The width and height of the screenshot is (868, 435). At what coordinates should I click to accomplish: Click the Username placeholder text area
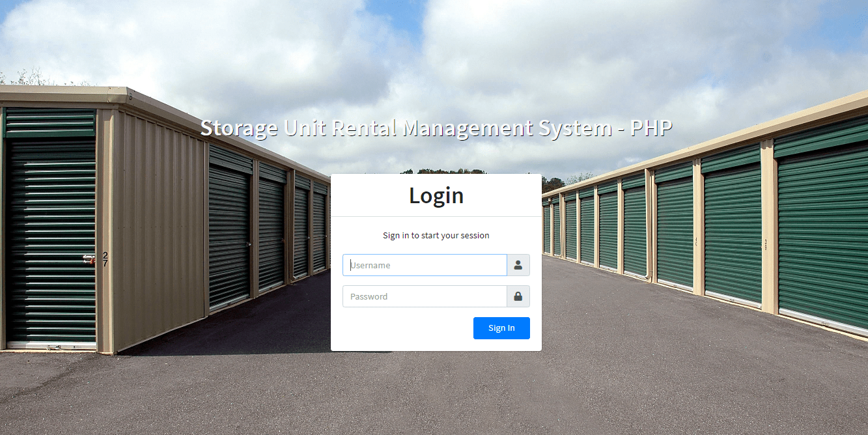coord(423,265)
